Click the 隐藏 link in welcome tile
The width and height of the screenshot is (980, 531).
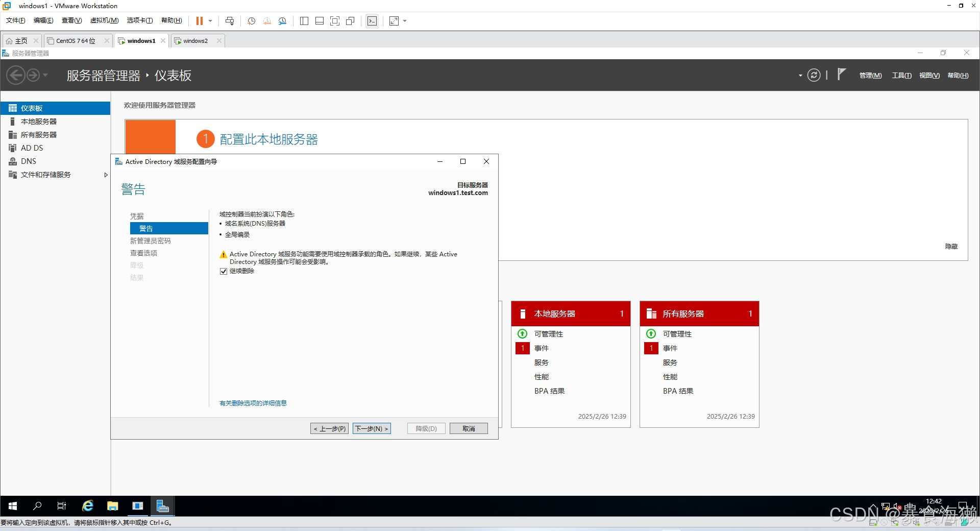click(951, 247)
